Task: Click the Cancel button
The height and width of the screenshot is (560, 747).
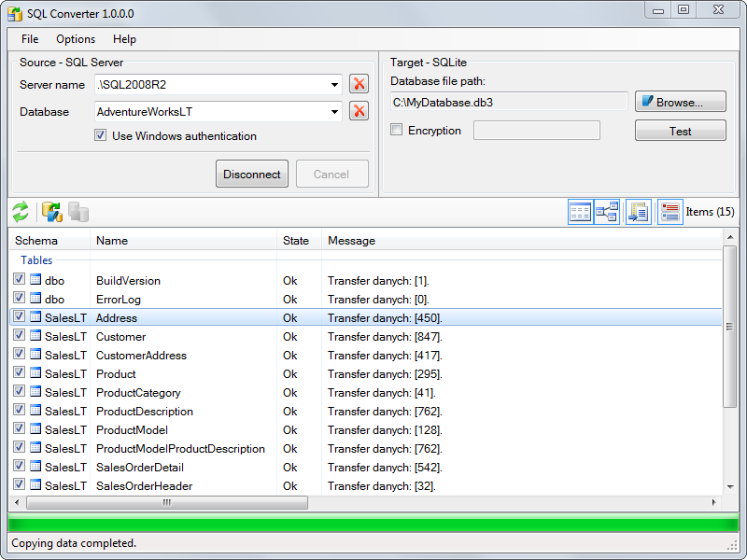Action: (x=331, y=174)
